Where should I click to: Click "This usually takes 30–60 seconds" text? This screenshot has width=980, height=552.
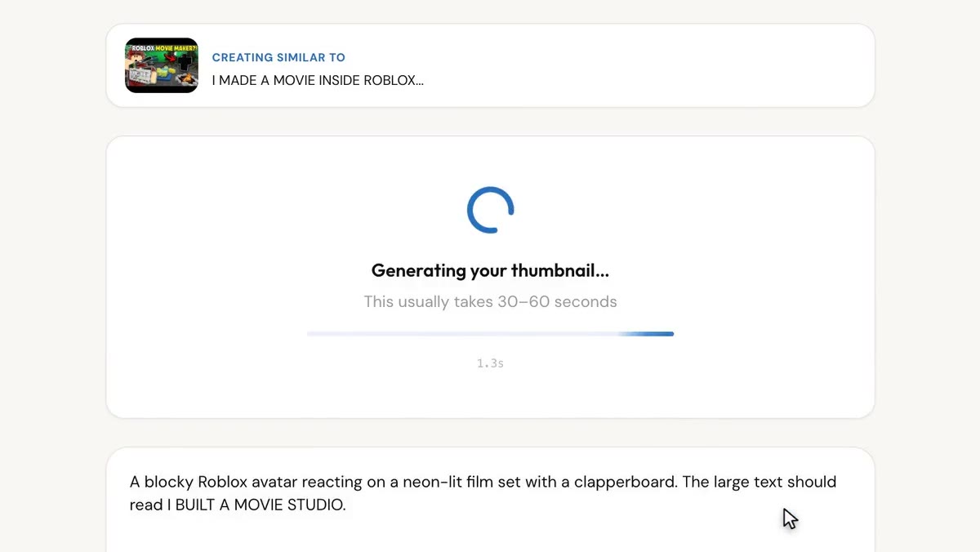pyautogui.click(x=490, y=301)
